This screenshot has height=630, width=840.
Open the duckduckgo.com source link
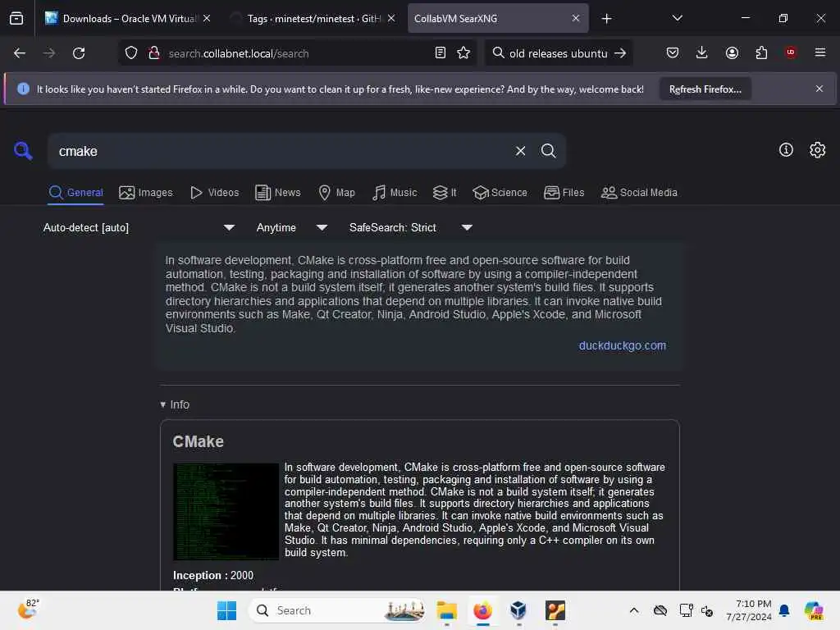point(623,345)
